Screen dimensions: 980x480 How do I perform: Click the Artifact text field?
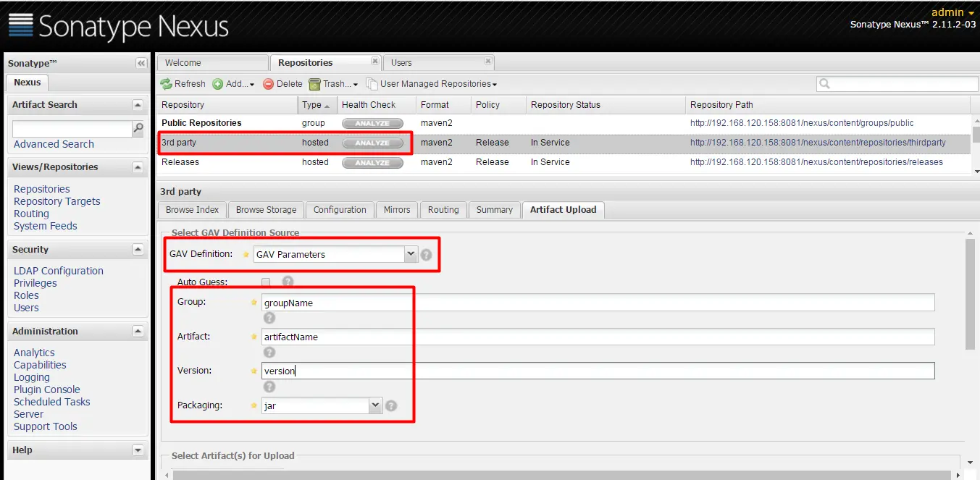click(x=598, y=337)
